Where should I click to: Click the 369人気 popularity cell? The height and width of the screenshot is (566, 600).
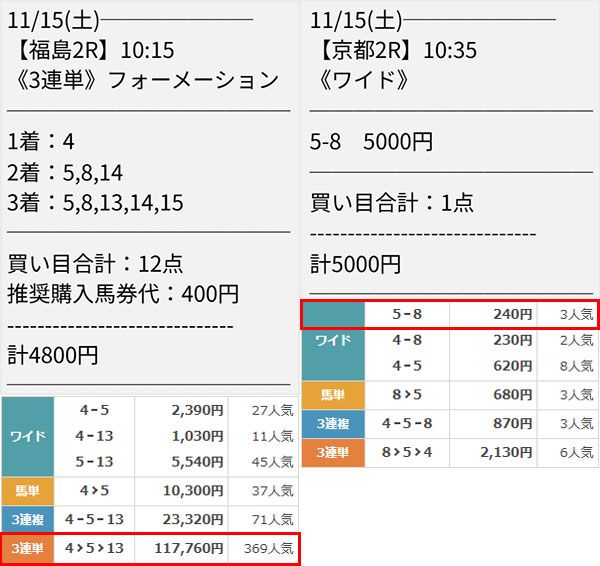(264, 548)
